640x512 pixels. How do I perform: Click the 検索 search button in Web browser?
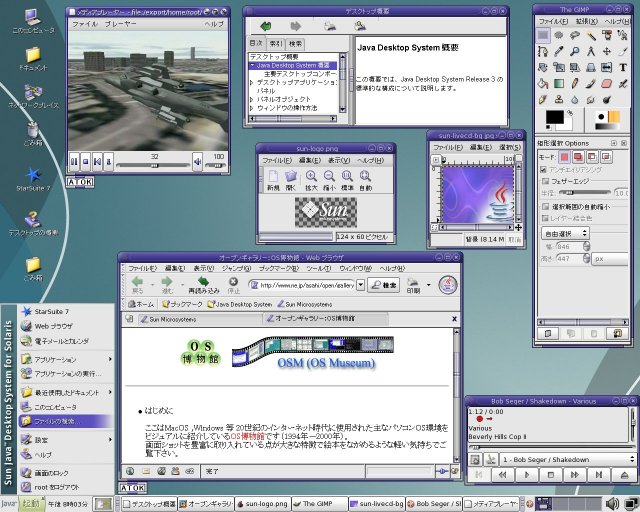[384, 285]
